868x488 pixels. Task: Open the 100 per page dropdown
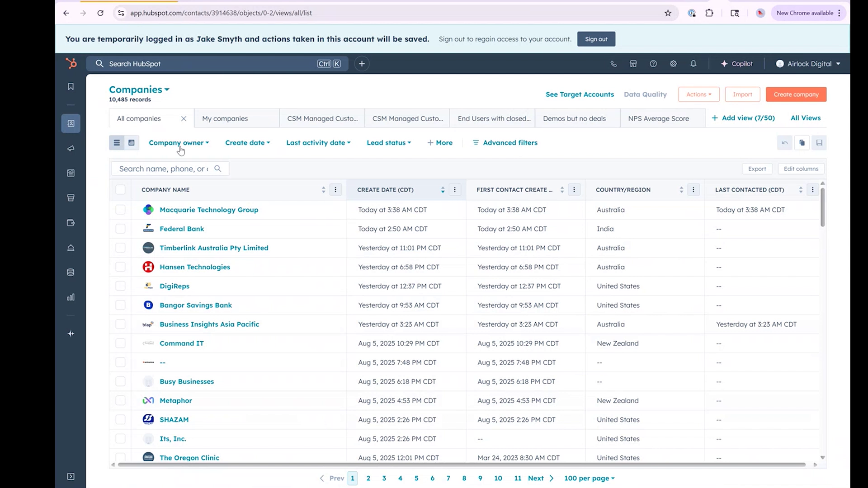[x=589, y=478]
